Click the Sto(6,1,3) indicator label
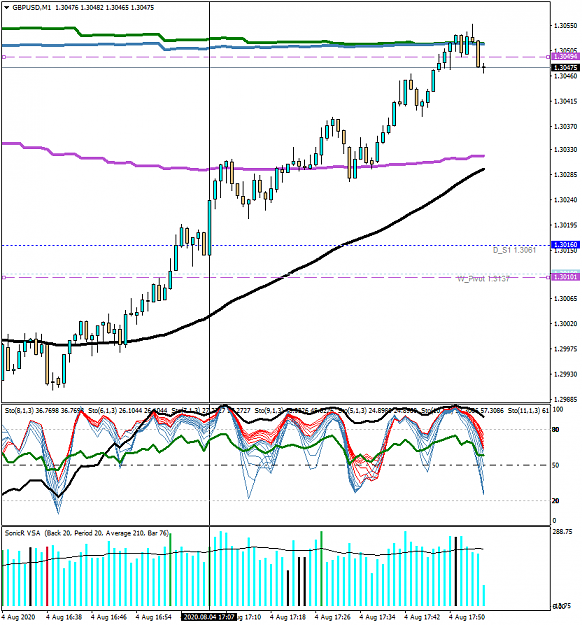The height and width of the screenshot is (625, 582). (103, 410)
